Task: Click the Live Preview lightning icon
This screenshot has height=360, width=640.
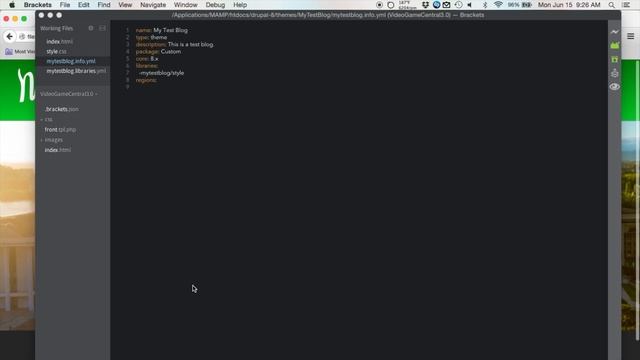Action: (614, 32)
